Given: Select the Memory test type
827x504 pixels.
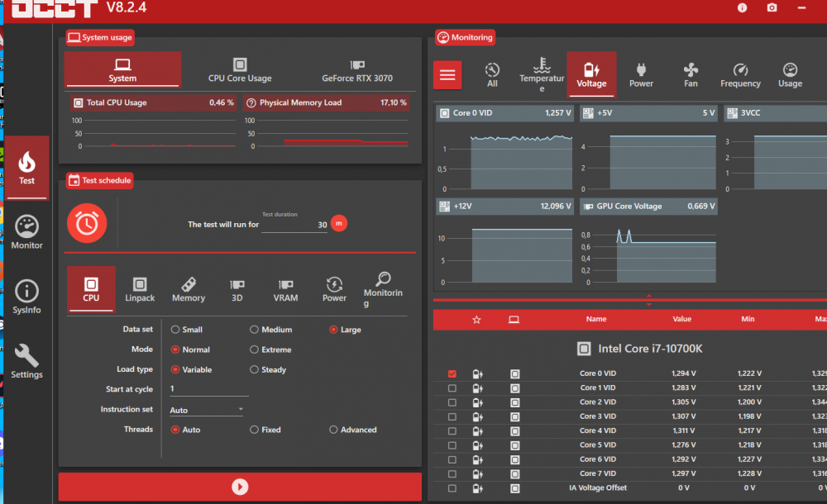Looking at the screenshot, I should tap(189, 290).
